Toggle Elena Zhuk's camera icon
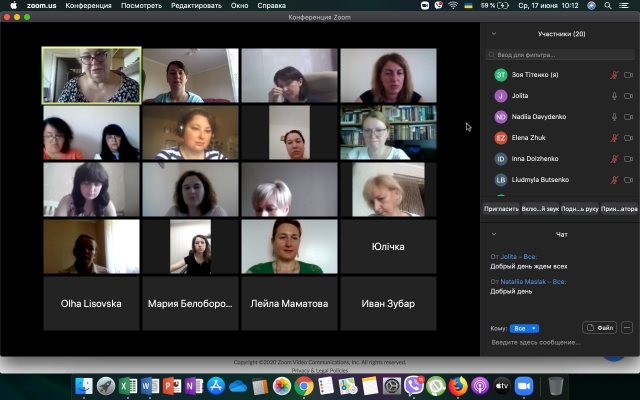Screen dimensions: 640x400 pos(629,138)
